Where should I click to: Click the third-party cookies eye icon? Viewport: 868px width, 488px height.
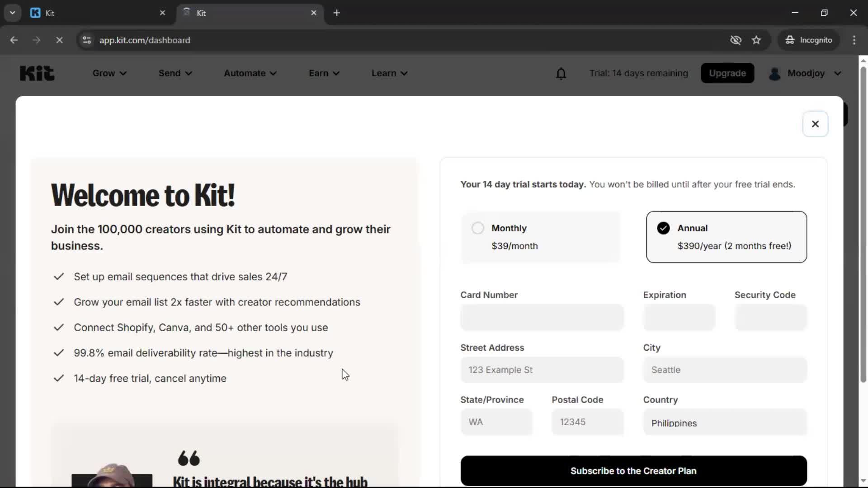tap(736, 40)
